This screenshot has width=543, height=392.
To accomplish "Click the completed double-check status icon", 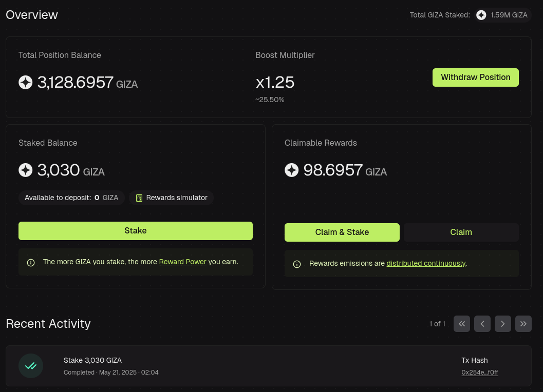I will 31,366.
